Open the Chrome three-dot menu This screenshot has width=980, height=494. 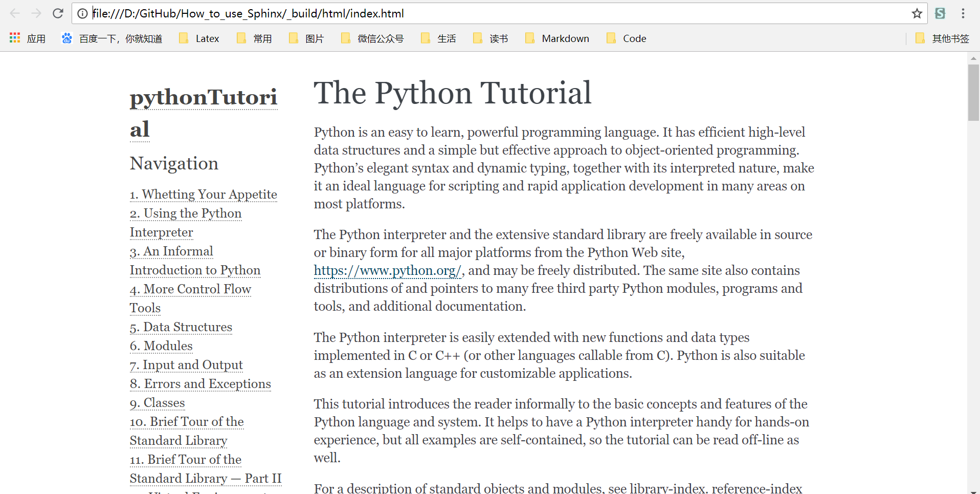click(x=963, y=13)
